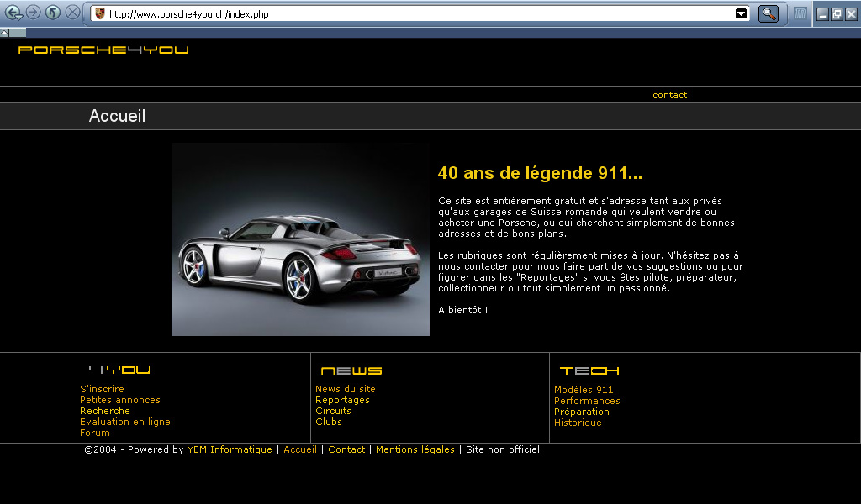Viewport: 861px width, 504px height.
Task: Open Evaluation en ligne
Action: pyautogui.click(x=125, y=422)
